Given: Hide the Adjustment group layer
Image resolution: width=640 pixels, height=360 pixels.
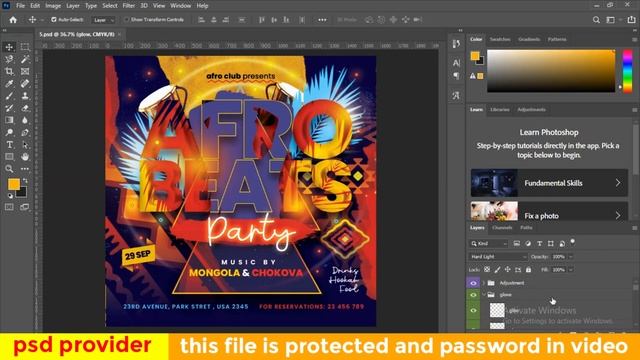Looking at the screenshot, I should pos(473,283).
